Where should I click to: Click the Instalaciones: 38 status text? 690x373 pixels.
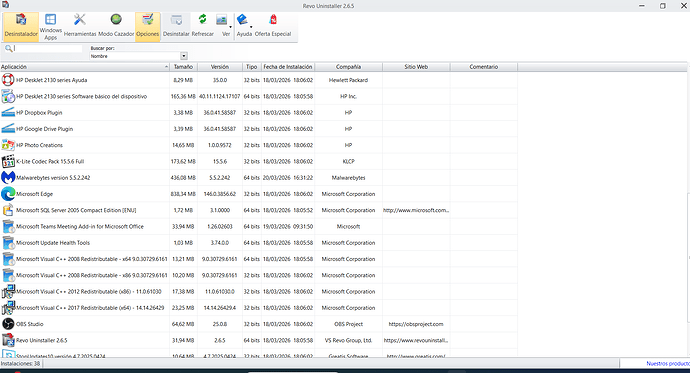tap(20, 364)
